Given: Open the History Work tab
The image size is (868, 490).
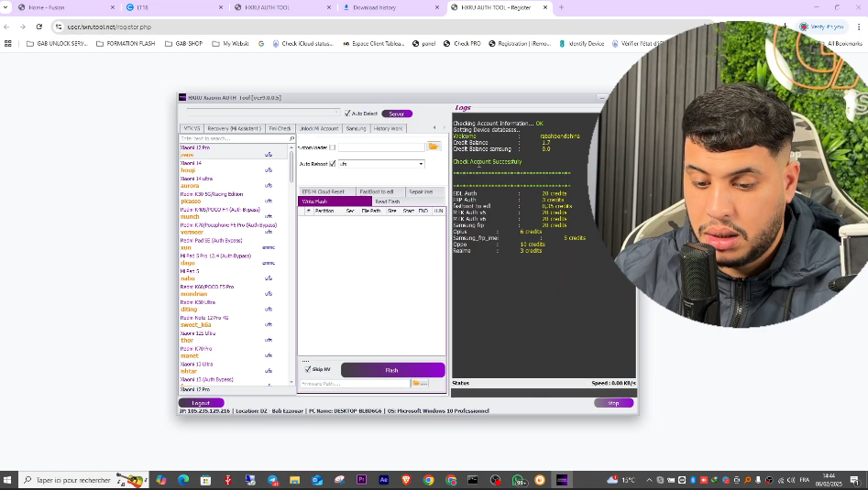Looking at the screenshot, I should coord(388,128).
